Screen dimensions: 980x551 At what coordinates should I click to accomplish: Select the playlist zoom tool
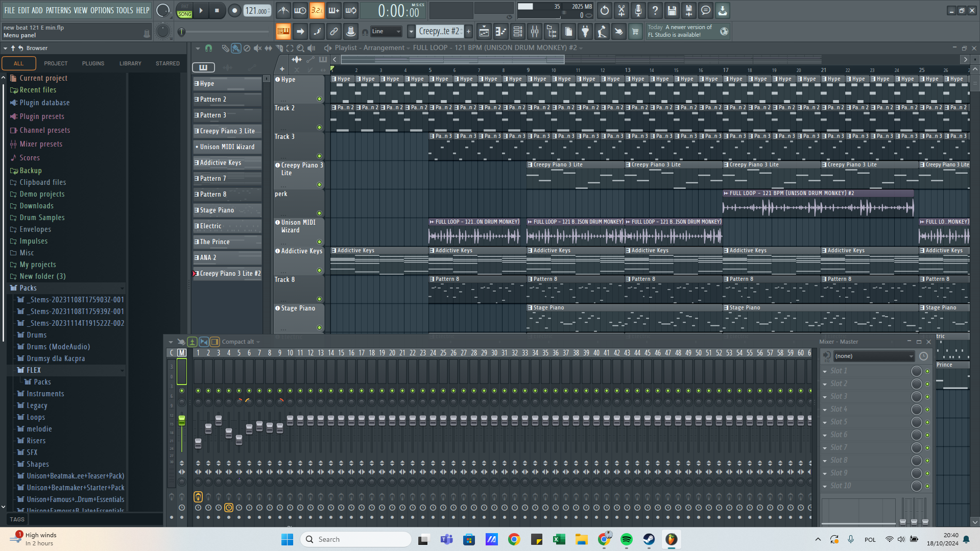click(x=300, y=48)
